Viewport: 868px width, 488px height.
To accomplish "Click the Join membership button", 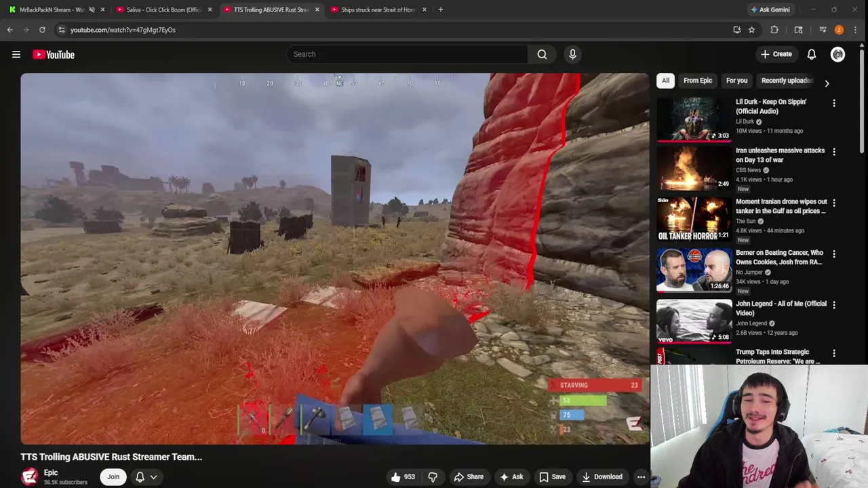I will pyautogui.click(x=113, y=477).
